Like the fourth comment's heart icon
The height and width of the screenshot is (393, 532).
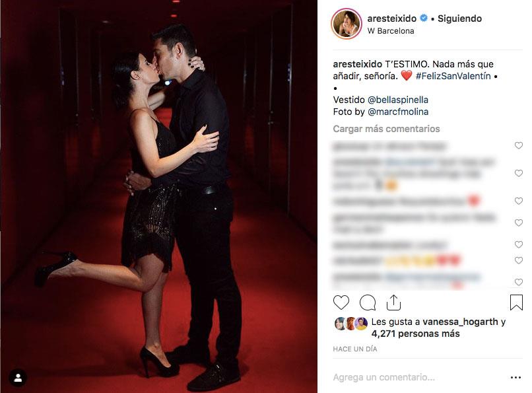point(518,223)
